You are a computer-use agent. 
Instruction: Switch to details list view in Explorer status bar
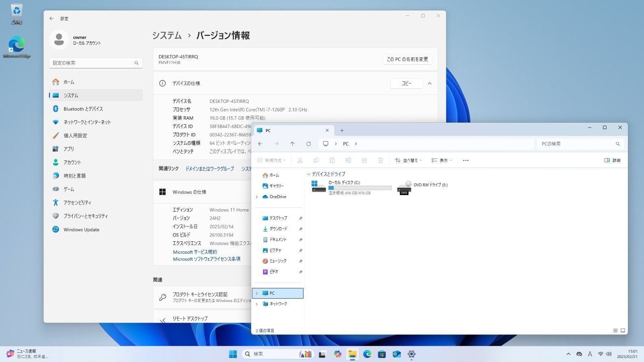tap(615, 331)
